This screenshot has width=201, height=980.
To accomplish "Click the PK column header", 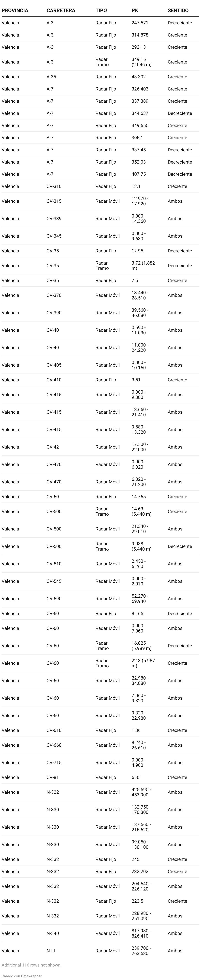I will click(x=135, y=10).
